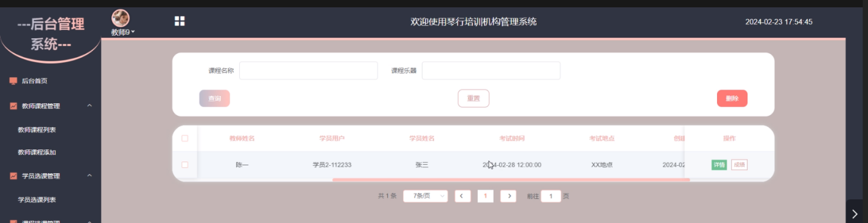Click the previous page arrow
This screenshot has width=868, height=223.
(463, 196)
